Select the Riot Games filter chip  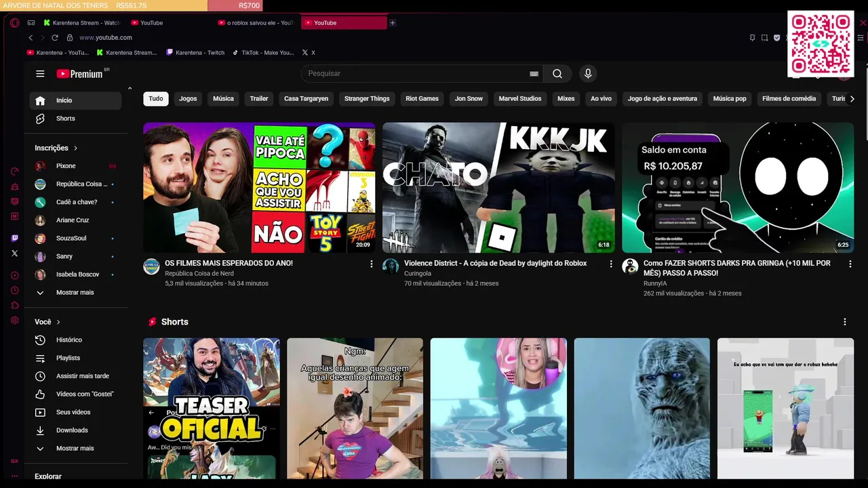(422, 99)
